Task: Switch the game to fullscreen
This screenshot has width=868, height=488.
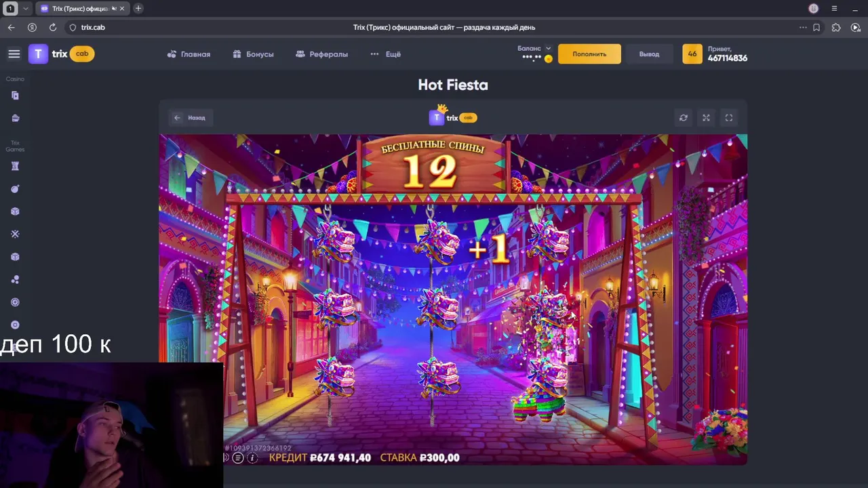Action: [729, 118]
